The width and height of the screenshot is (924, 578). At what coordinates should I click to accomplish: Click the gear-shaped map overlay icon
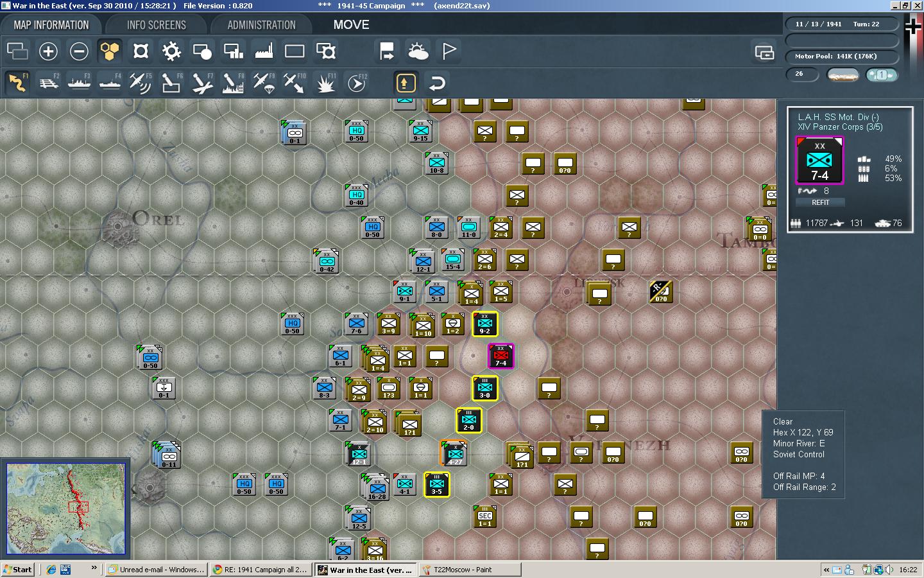[x=171, y=51]
